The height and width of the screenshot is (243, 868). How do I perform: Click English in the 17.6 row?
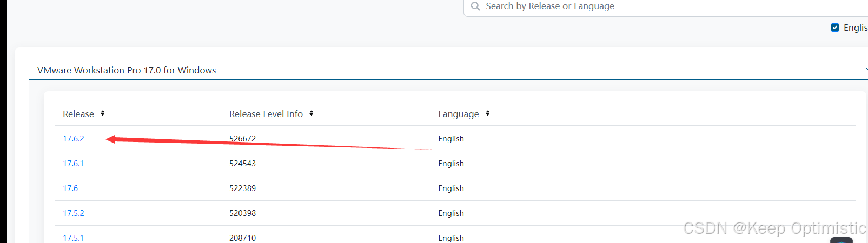pos(451,188)
